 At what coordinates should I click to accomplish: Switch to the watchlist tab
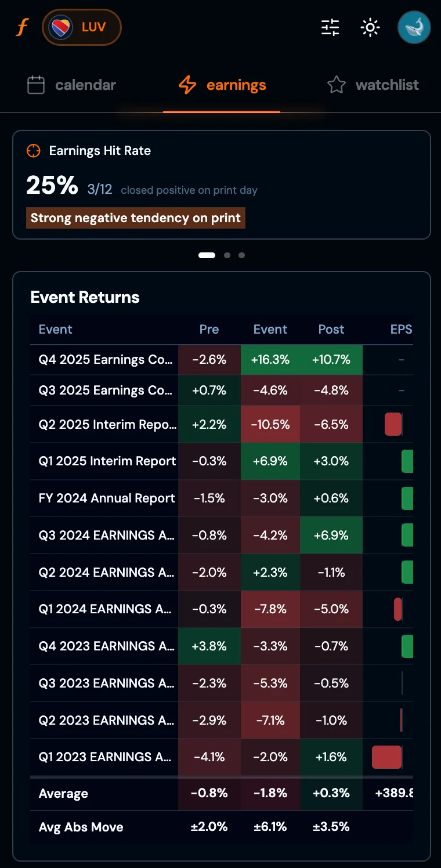386,85
